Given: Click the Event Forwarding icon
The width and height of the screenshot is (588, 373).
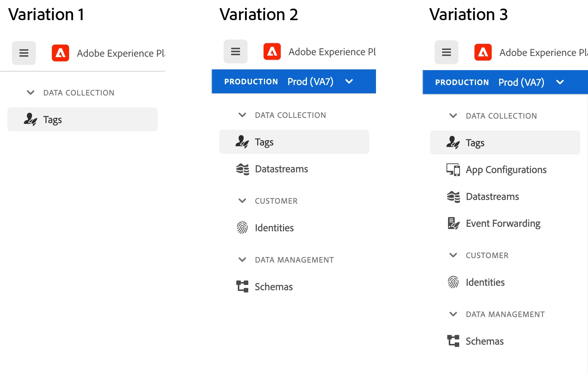Looking at the screenshot, I should pos(453,223).
